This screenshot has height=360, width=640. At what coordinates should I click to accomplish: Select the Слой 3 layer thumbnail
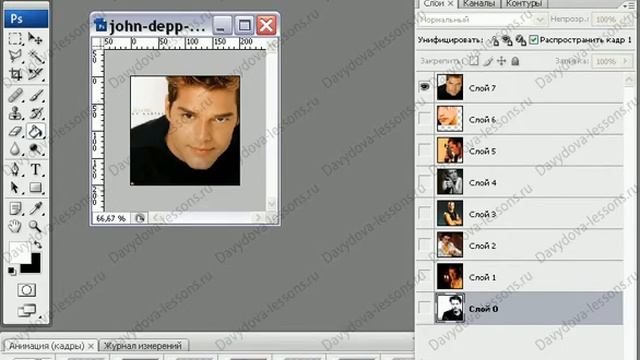pos(450,213)
